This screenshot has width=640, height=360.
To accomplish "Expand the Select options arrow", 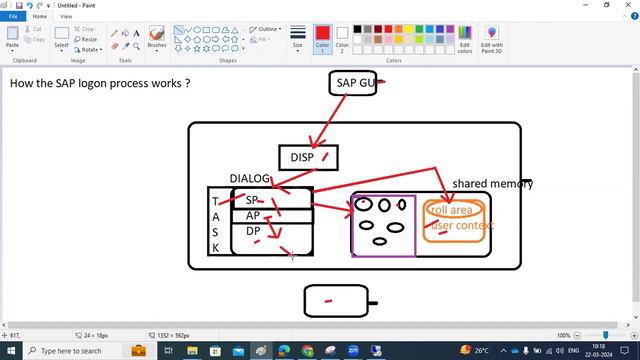I will (62, 51).
